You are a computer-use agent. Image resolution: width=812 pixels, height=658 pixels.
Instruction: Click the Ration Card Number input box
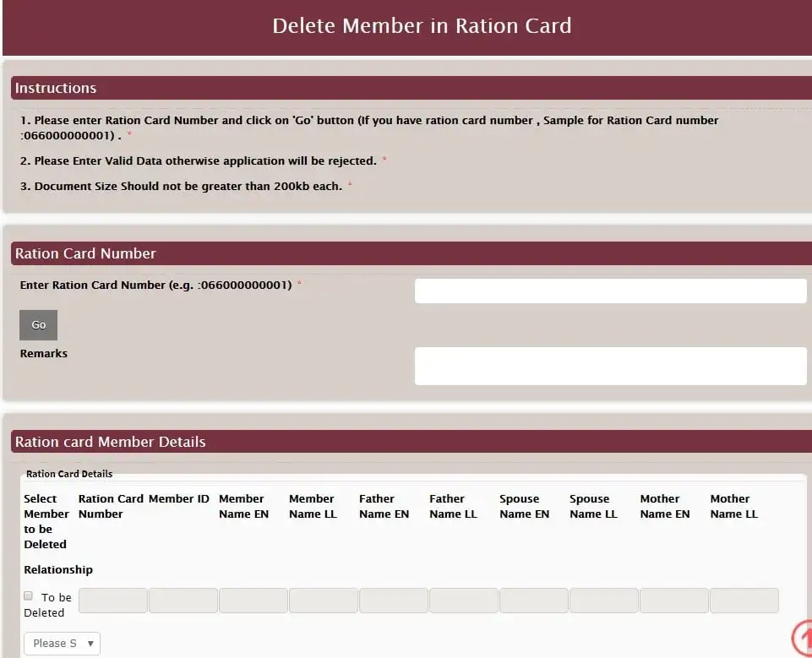(x=610, y=290)
